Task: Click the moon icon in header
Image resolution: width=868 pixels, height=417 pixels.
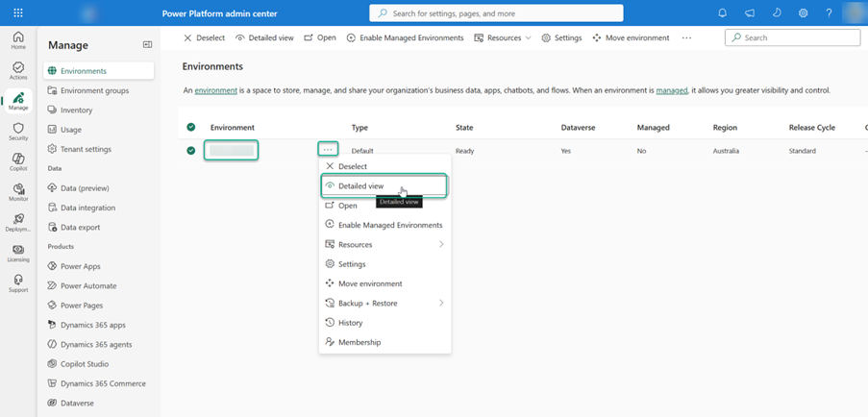Action: click(x=777, y=13)
